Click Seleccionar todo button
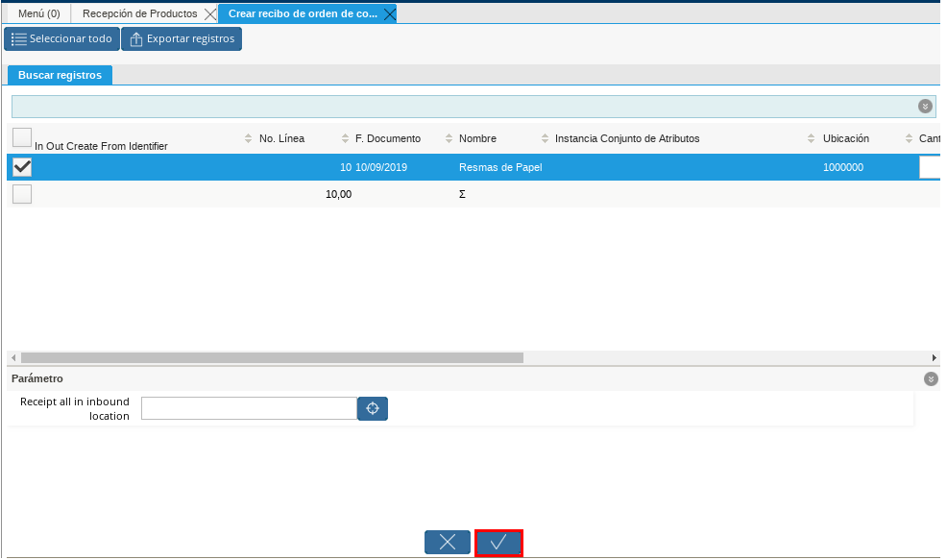The image size is (947, 560). point(61,38)
